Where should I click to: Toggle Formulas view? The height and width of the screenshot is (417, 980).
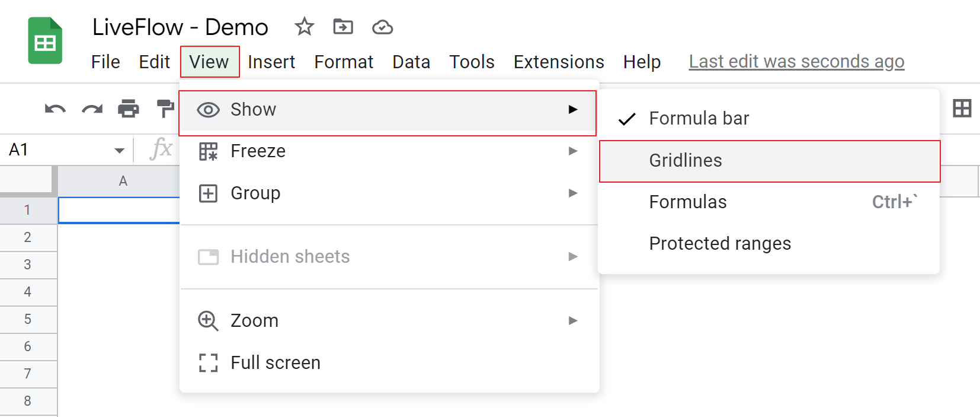(x=688, y=202)
